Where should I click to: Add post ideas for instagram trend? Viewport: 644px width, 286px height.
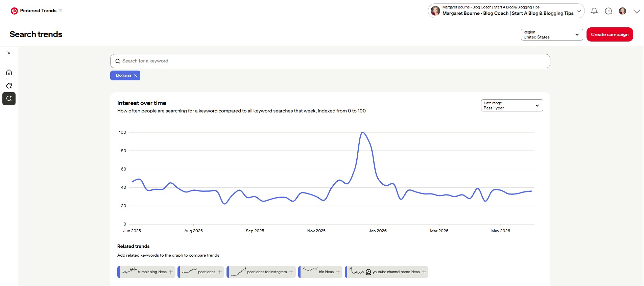[261, 272]
